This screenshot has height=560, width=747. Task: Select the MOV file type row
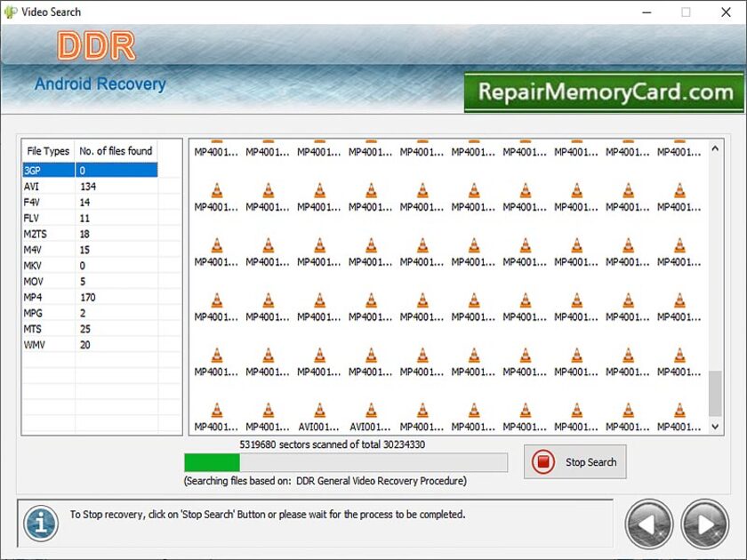(x=90, y=282)
